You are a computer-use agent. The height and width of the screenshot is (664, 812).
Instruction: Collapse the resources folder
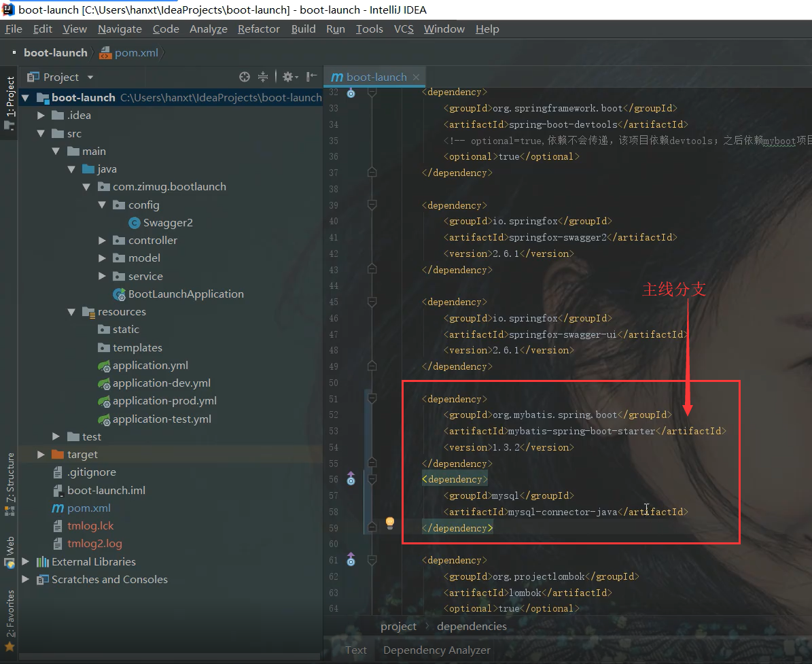(x=71, y=312)
